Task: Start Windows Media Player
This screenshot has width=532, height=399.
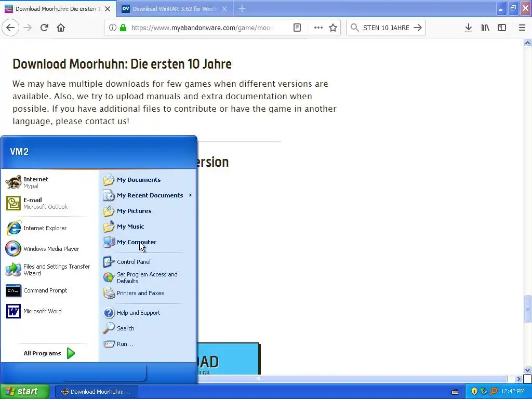Action: pos(49,249)
